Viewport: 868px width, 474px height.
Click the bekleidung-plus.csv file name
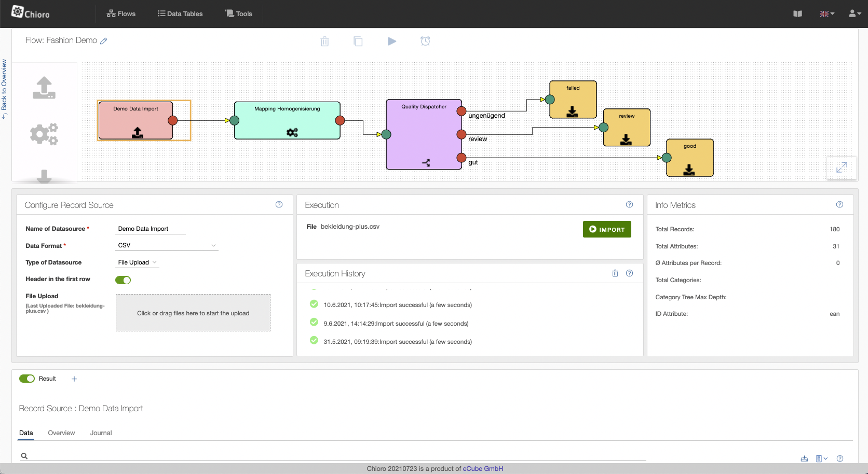[x=350, y=227]
